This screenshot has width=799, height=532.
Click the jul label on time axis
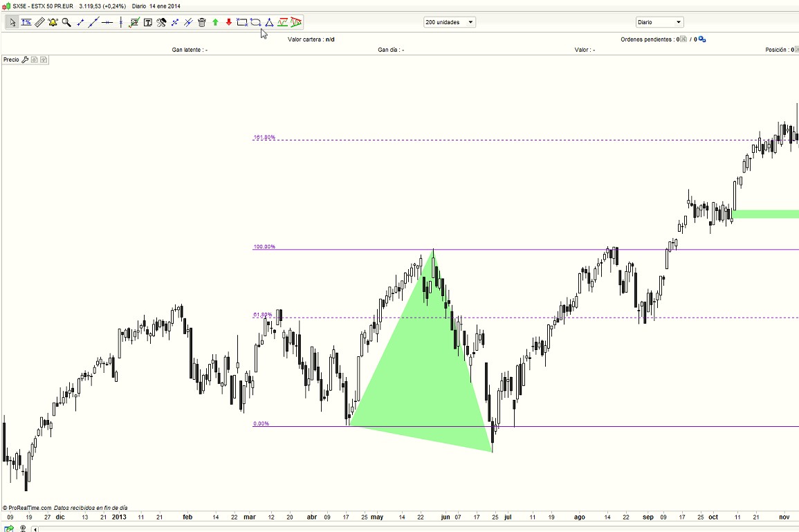[508, 517]
